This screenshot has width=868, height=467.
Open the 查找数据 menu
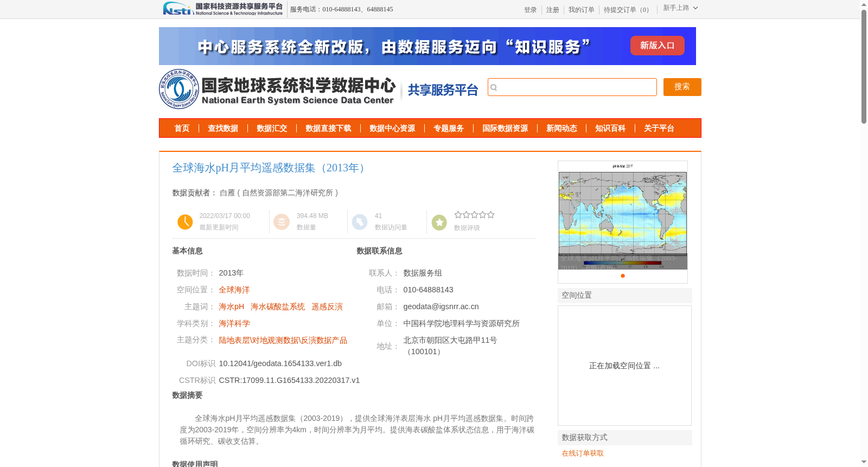coord(223,129)
